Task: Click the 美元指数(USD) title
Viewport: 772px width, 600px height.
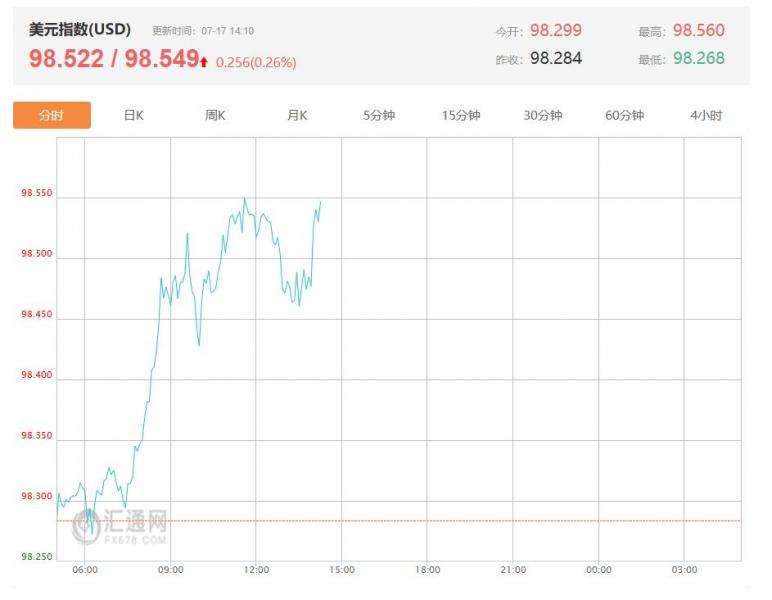Action: coord(80,30)
